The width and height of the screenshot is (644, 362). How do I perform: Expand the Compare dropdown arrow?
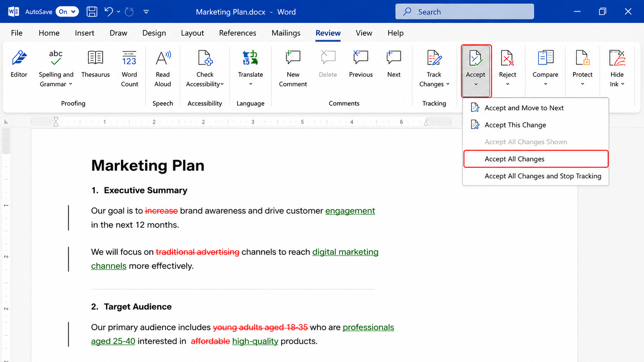pos(545,84)
